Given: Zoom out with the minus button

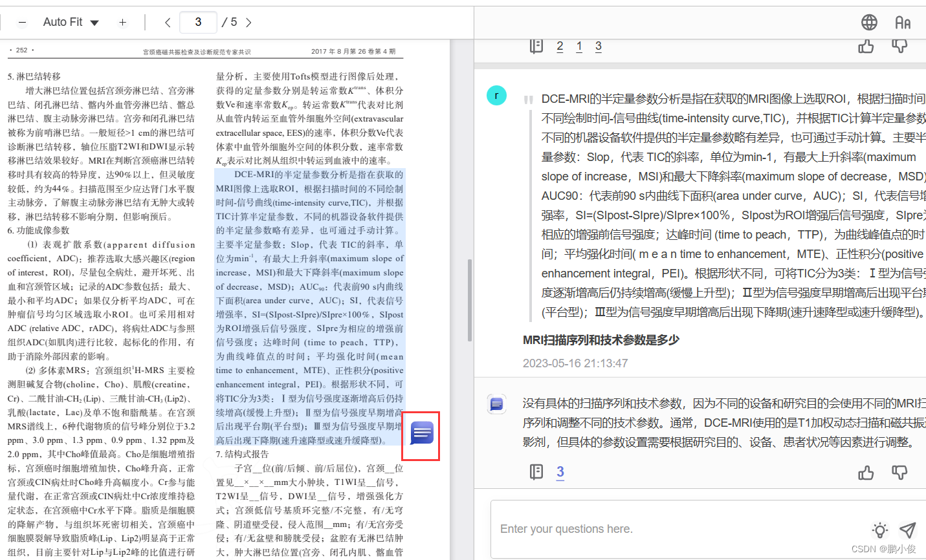Looking at the screenshot, I should click(22, 22).
